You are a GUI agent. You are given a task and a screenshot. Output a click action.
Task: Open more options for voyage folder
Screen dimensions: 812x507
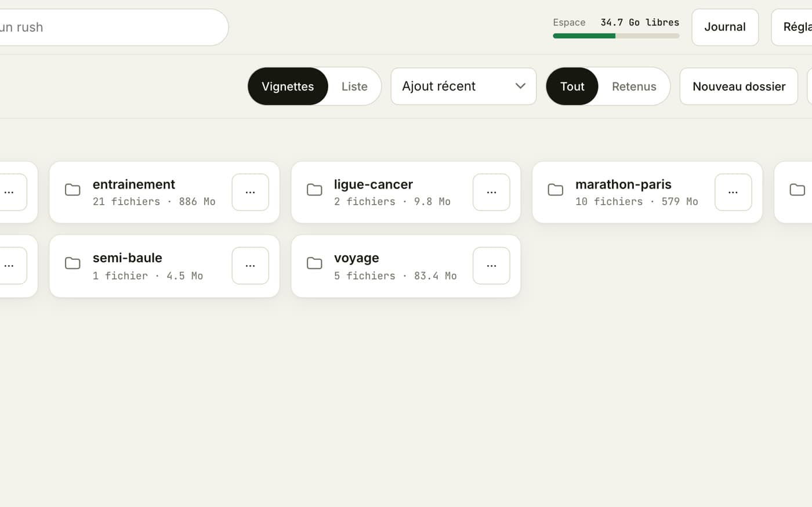click(x=491, y=266)
